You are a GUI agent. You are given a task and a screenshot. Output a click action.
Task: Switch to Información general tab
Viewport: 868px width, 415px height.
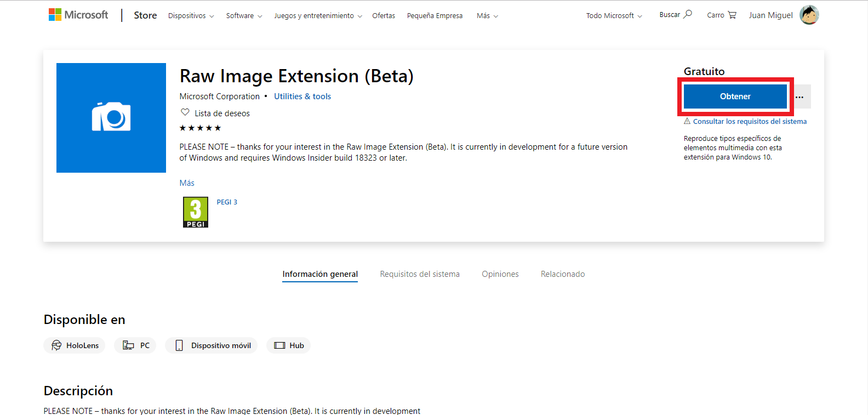click(320, 274)
